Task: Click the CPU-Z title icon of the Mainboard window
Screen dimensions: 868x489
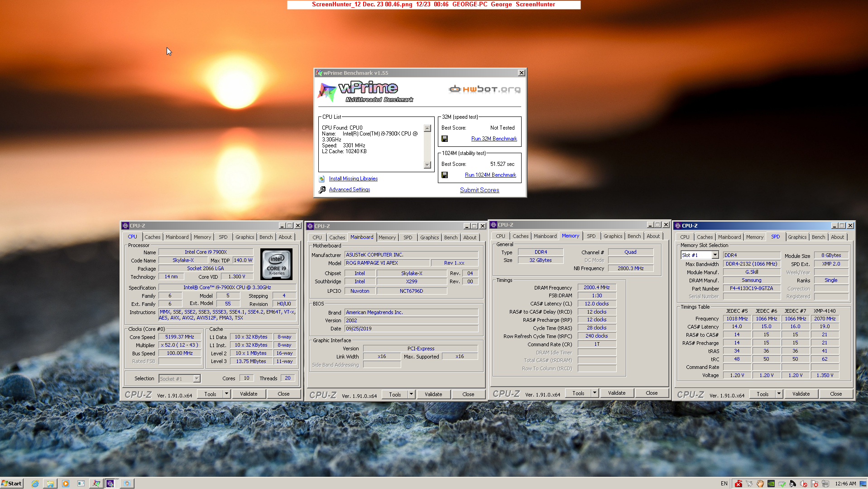Action: coord(310,226)
